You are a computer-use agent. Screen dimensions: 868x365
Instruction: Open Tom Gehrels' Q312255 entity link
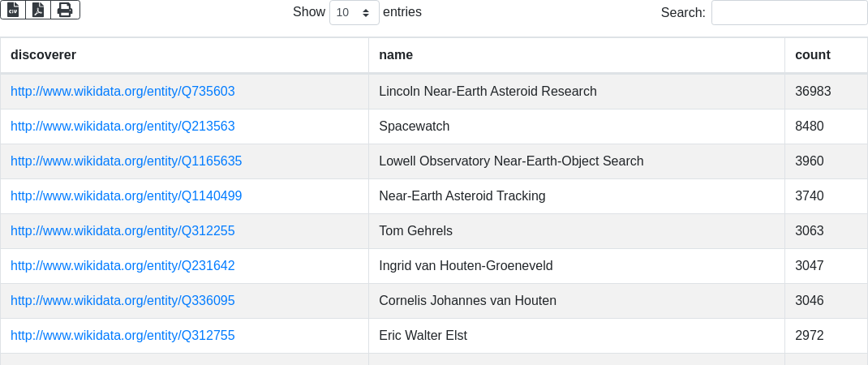(122, 231)
